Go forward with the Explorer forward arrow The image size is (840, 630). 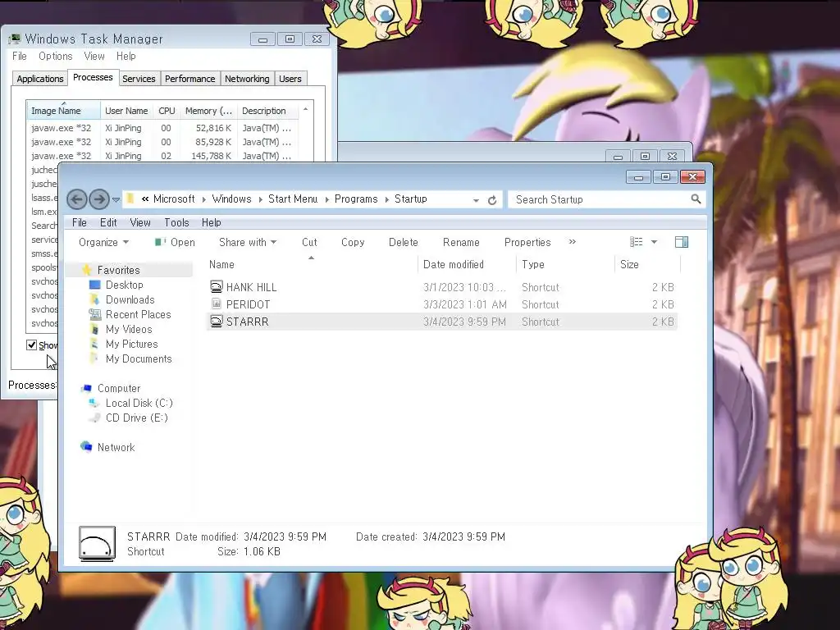pos(99,200)
